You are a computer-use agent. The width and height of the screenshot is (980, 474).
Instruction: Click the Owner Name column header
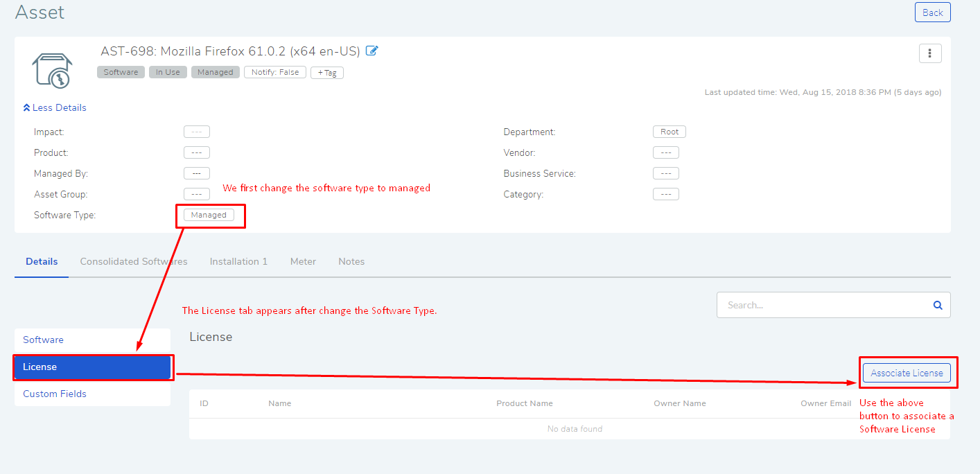[680, 403]
